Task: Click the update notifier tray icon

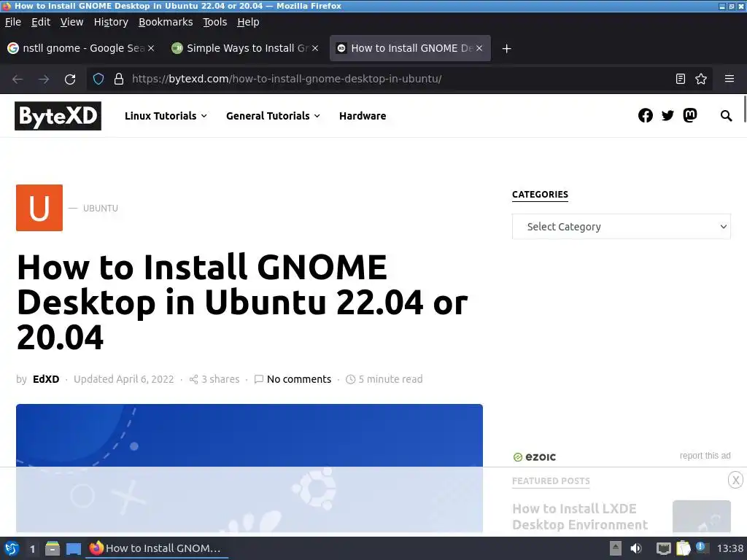Action: (701, 548)
